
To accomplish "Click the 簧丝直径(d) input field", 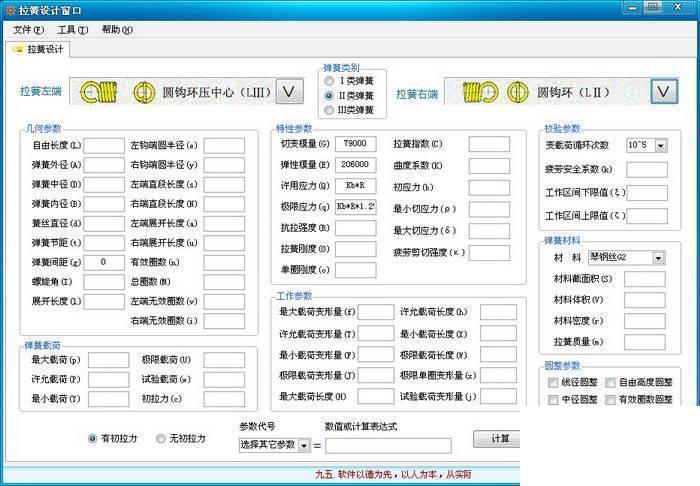I will pyautogui.click(x=104, y=223).
